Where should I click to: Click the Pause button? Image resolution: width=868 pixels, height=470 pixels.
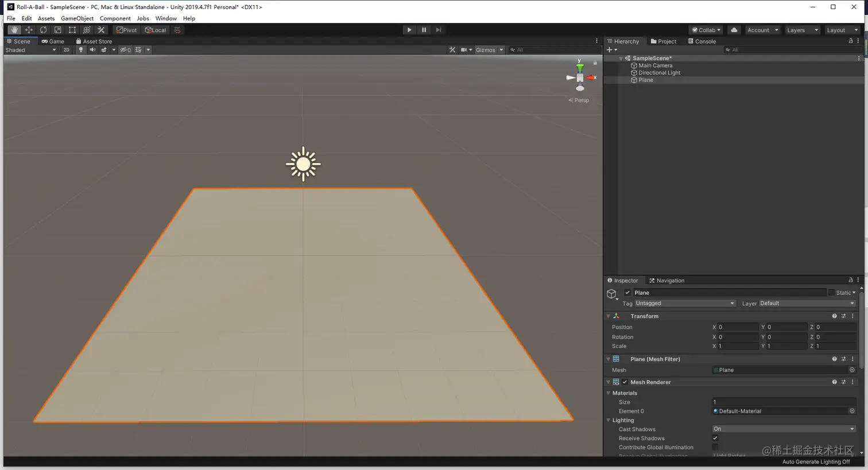click(x=424, y=30)
